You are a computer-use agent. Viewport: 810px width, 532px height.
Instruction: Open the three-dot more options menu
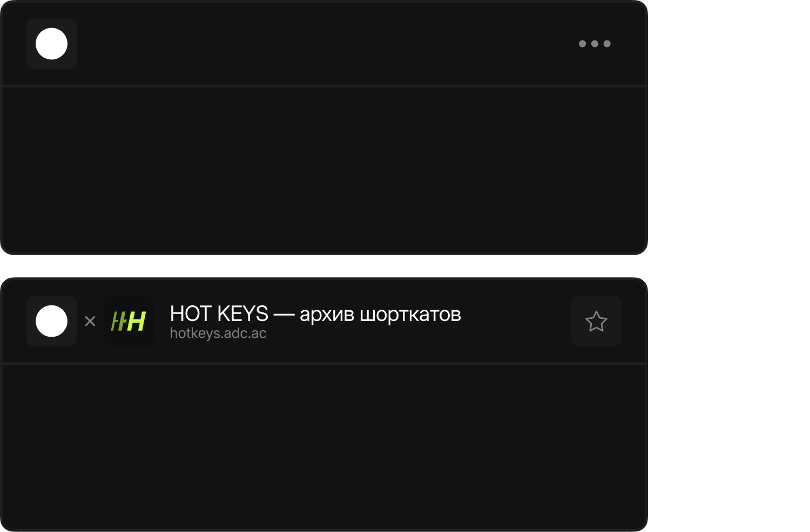(x=595, y=44)
